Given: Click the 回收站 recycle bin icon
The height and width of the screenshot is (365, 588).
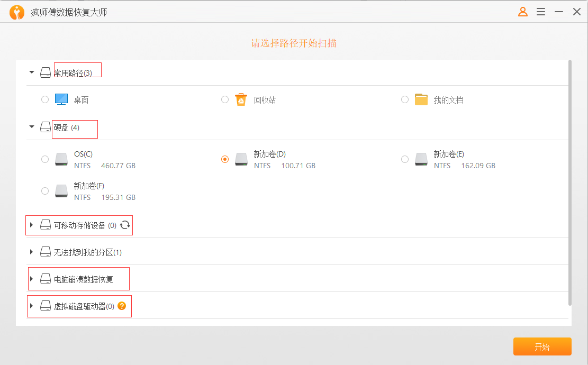Looking at the screenshot, I should tap(241, 99).
